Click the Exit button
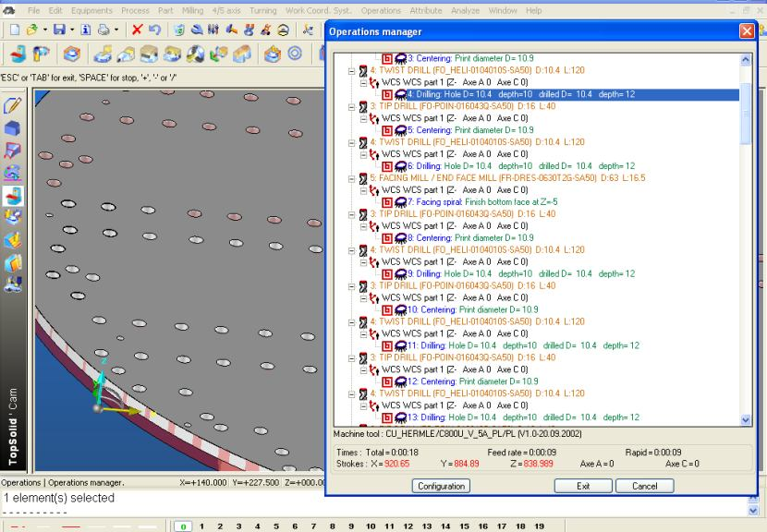Screen dimensions: 767x532 tap(583, 486)
